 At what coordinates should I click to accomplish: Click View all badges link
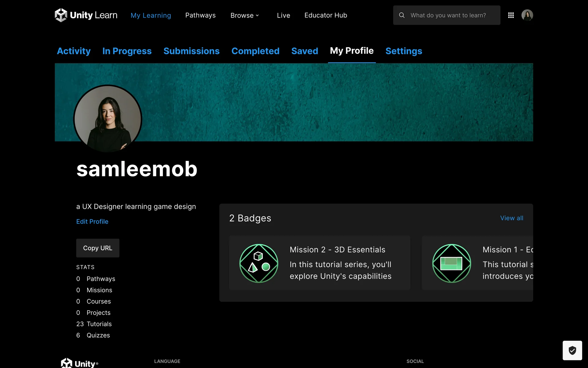pyautogui.click(x=511, y=218)
